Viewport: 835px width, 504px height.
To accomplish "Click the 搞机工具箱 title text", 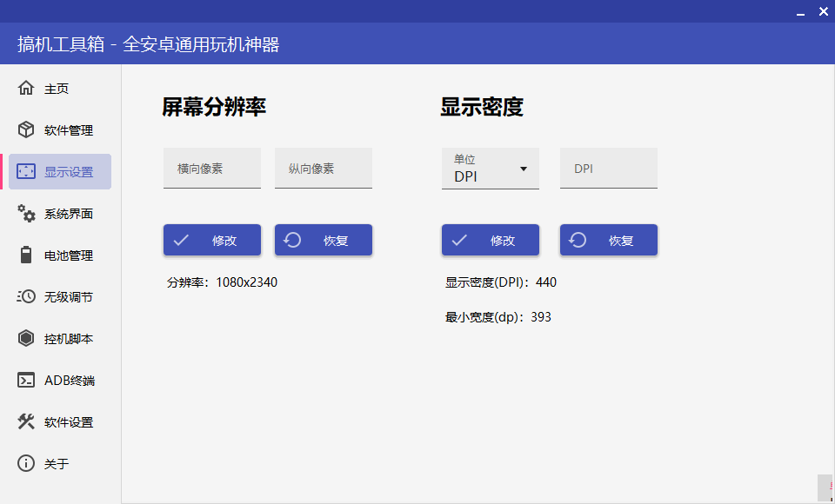I will point(148,44).
